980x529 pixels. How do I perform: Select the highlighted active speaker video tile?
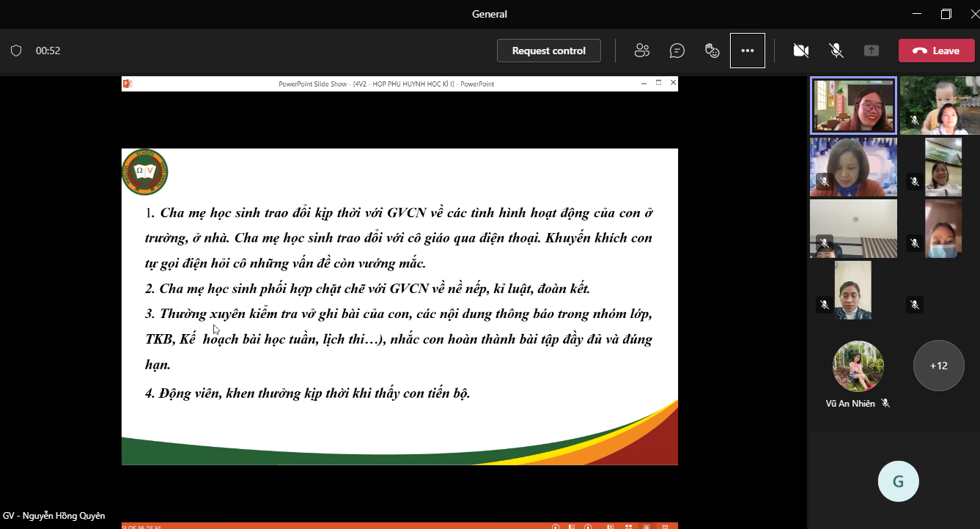853,106
